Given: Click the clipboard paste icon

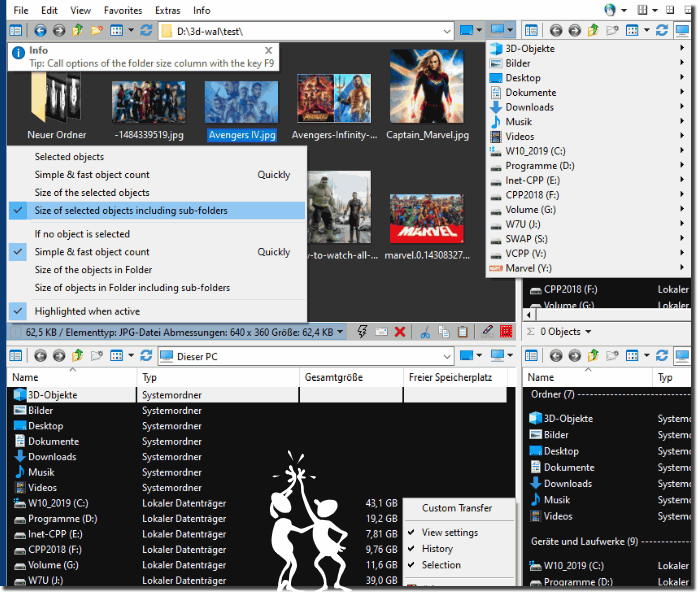Looking at the screenshot, I should pos(463,332).
